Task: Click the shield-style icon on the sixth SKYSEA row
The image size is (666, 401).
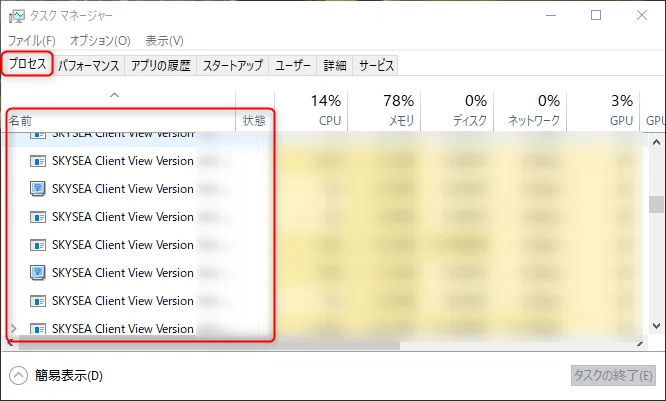Action: [38, 273]
